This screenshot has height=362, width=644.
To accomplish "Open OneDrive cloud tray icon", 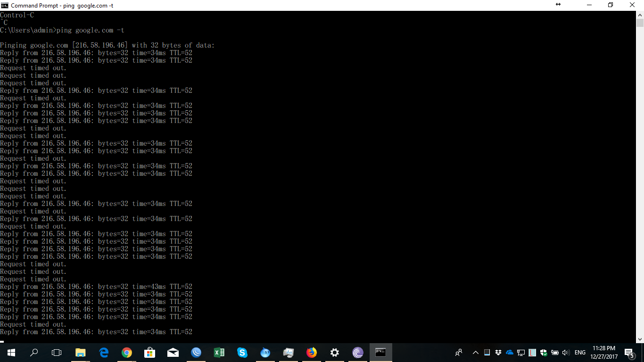I will (x=510, y=353).
